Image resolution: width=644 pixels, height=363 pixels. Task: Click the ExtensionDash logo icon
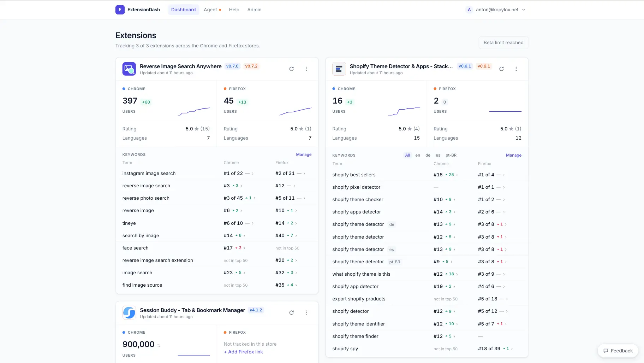(120, 10)
